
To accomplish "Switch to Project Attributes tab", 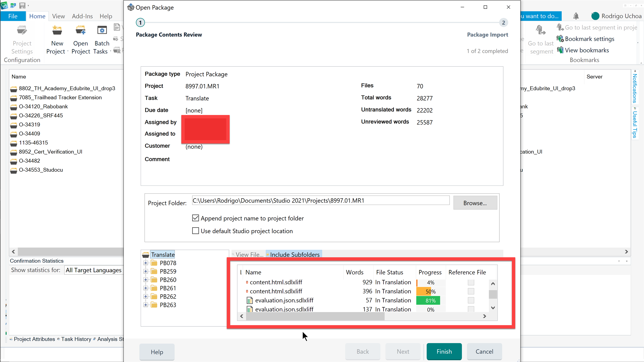I will (32, 339).
